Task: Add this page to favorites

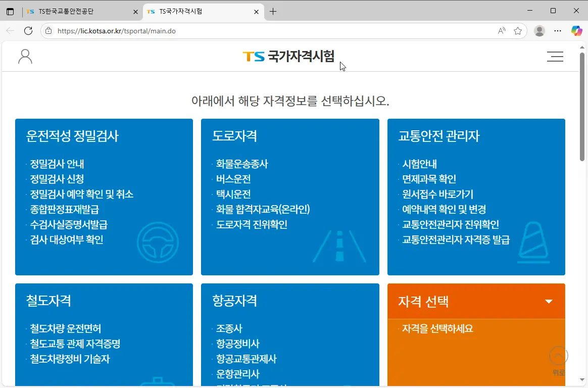Action: [518, 31]
